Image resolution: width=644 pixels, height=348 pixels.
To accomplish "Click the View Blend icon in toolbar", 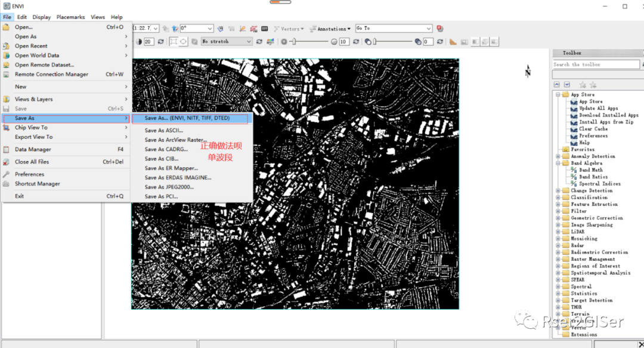I will 475,42.
